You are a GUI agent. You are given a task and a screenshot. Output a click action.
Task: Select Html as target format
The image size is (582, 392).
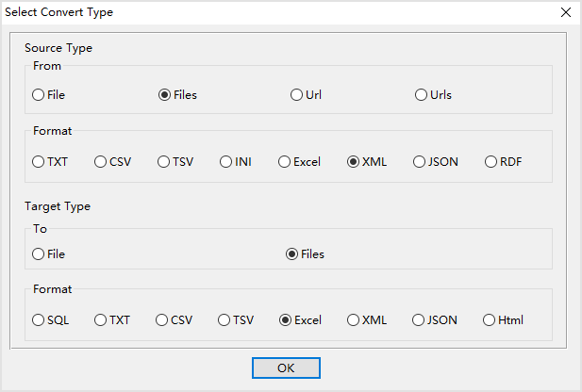490,319
